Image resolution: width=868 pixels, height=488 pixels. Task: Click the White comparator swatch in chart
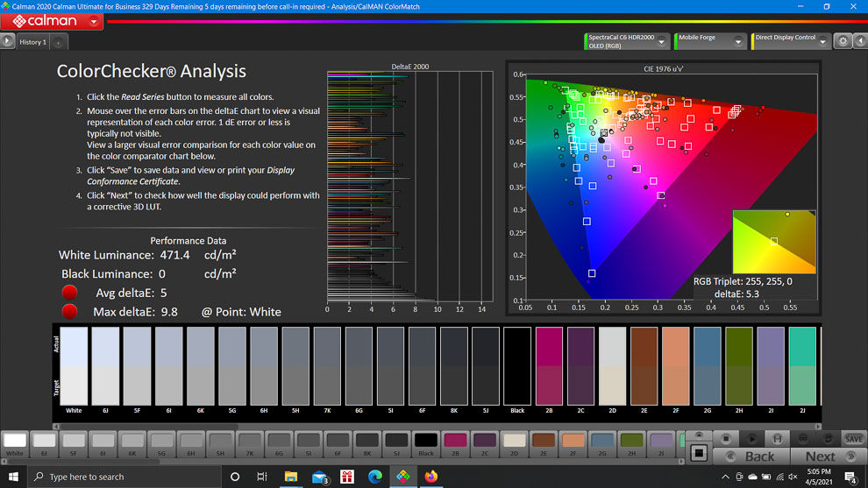tap(74, 365)
